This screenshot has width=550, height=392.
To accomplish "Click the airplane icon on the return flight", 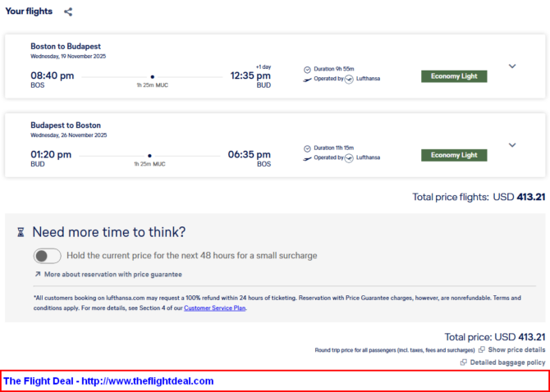I will [x=307, y=159].
